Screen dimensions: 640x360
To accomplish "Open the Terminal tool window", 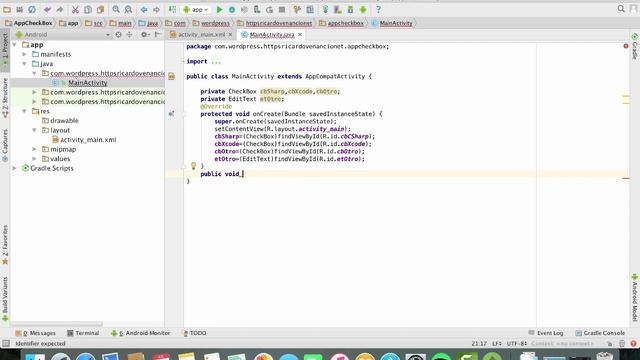I will pos(83,333).
